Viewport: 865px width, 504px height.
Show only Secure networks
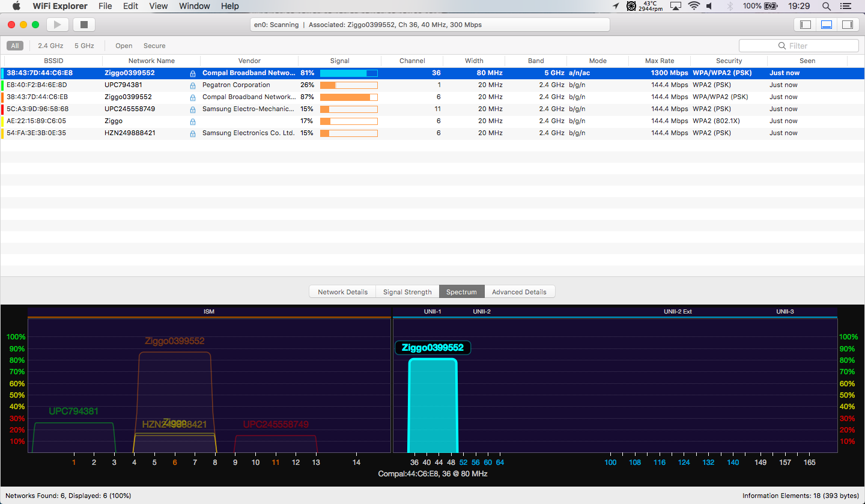point(154,46)
